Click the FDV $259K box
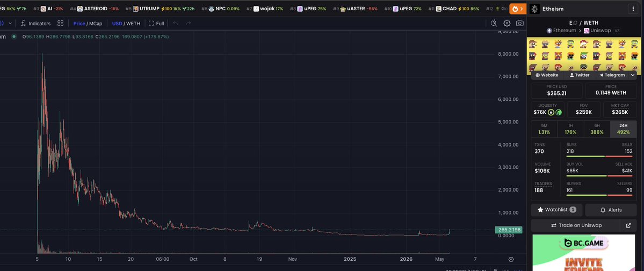Image resolution: width=644 pixels, height=271 pixels. tap(584, 109)
